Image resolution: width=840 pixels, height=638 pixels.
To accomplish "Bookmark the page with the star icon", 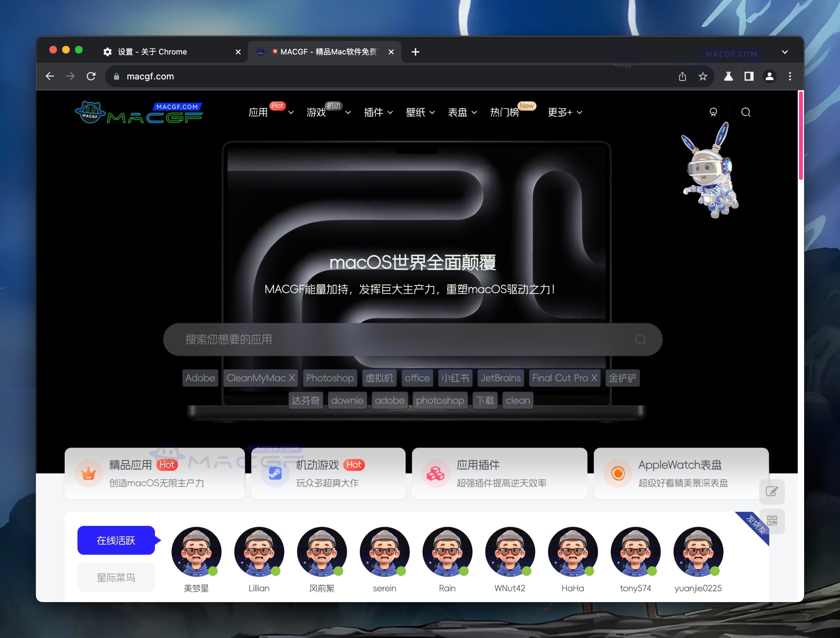I will (x=703, y=76).
